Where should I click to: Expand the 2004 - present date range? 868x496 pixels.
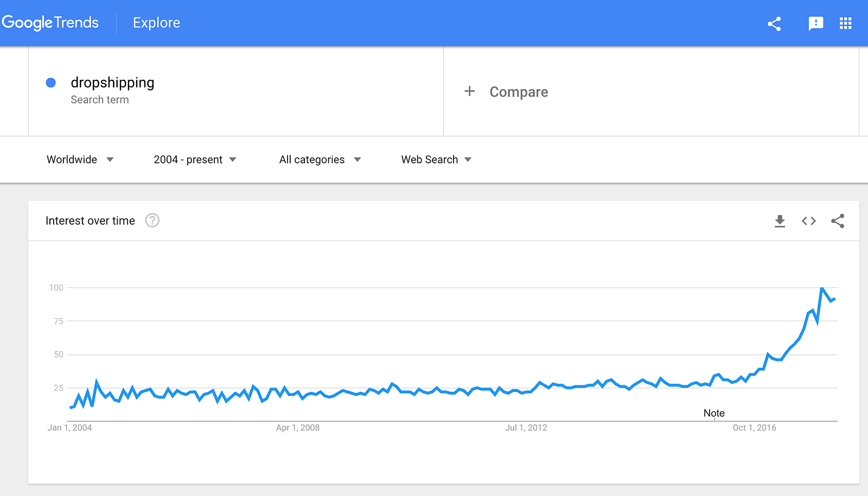[195, 160]
